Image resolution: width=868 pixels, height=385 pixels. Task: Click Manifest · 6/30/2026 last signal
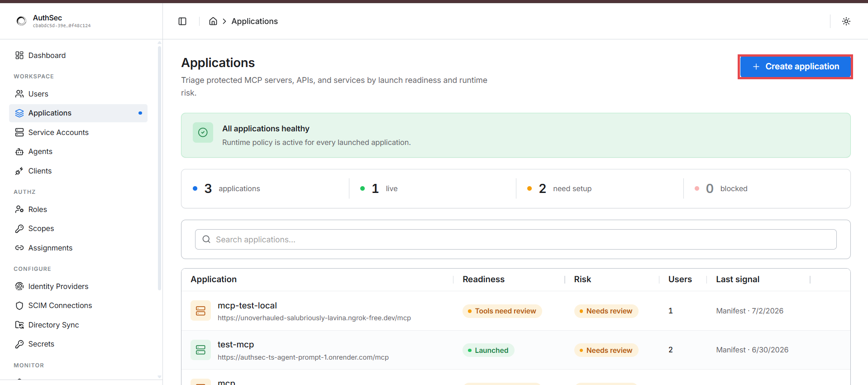tap(752, 350)
